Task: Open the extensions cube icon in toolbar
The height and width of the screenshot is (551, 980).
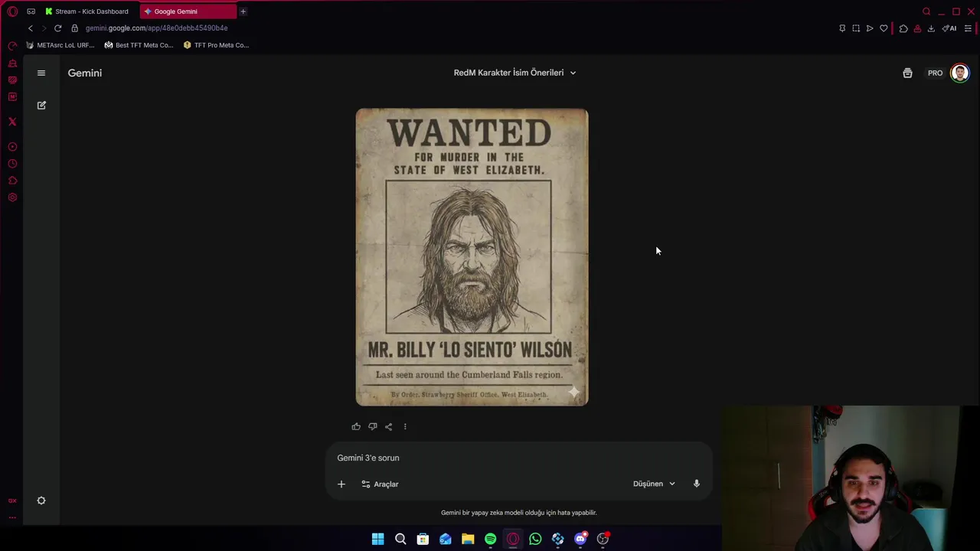Action: (903, 28)
